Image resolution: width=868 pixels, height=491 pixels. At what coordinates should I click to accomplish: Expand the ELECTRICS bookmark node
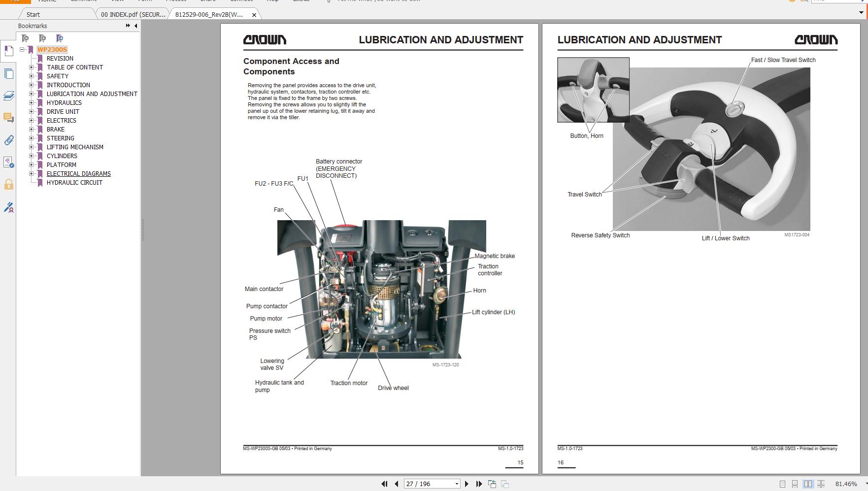point(32,120)
